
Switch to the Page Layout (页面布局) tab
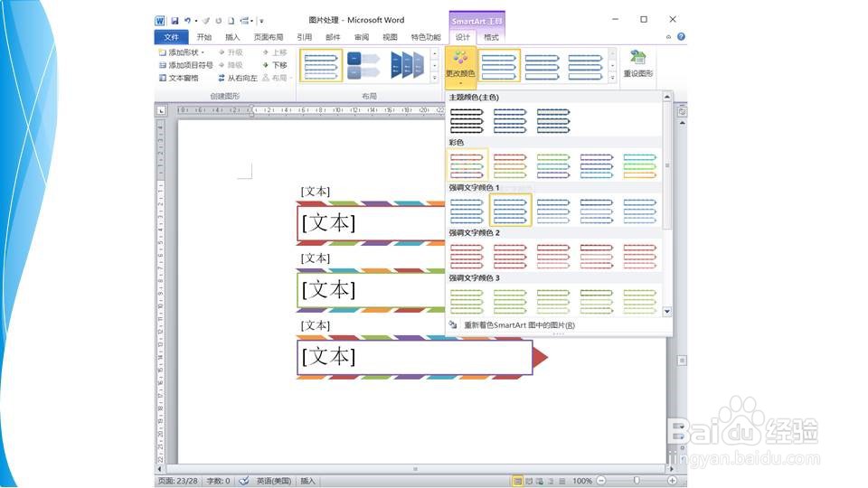(269, 37)
